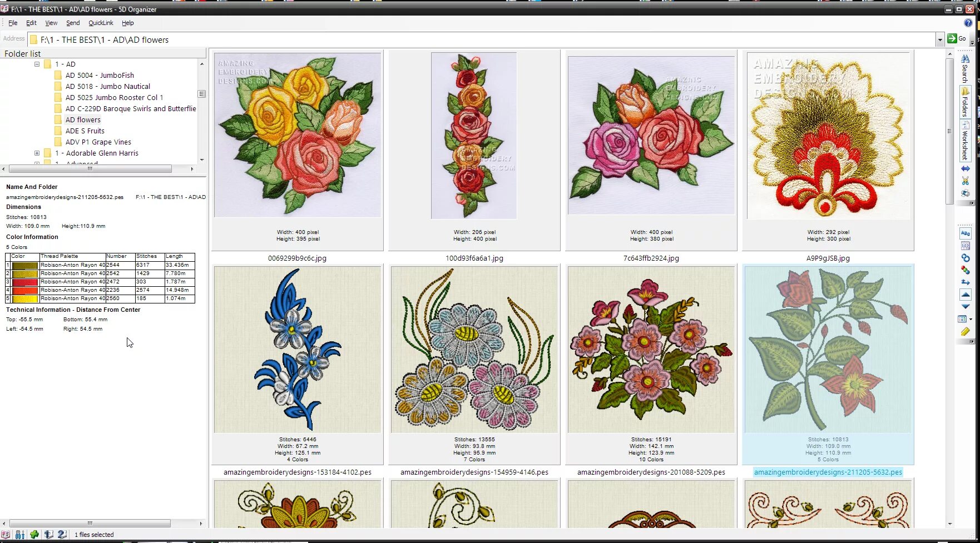
Task: Click the amazingembroiderydesigns-211205-5632.pes filename label
Action: point(828,472)
